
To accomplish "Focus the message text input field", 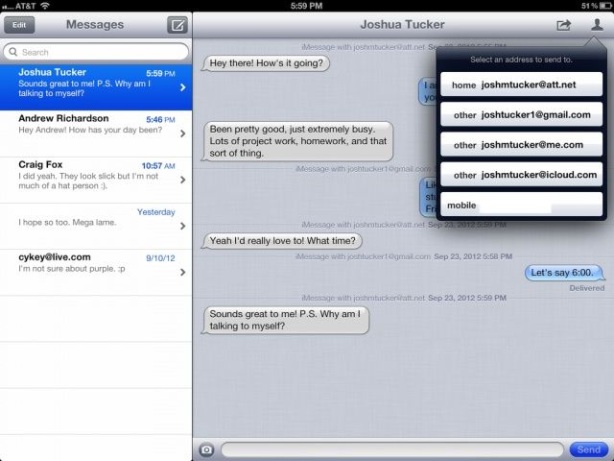I will (392, 450).
